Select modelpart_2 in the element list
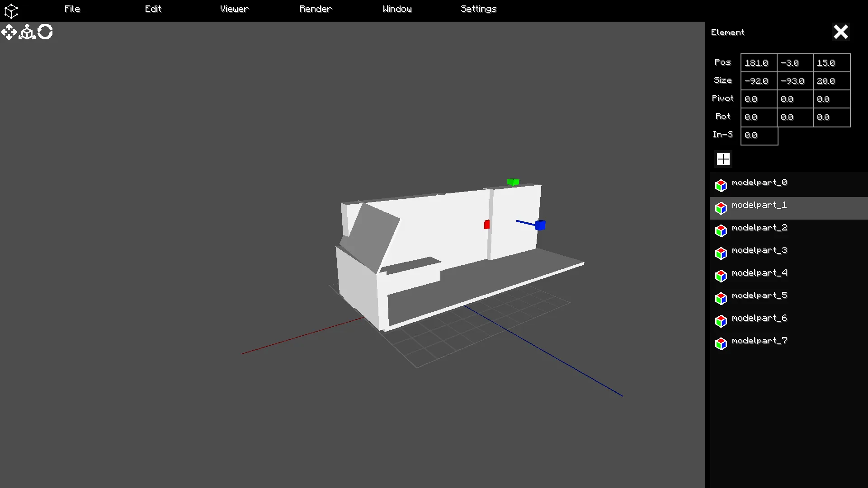The width and height of the screenshot is (868, 488). pyautogui.click(x=788, y=230)
